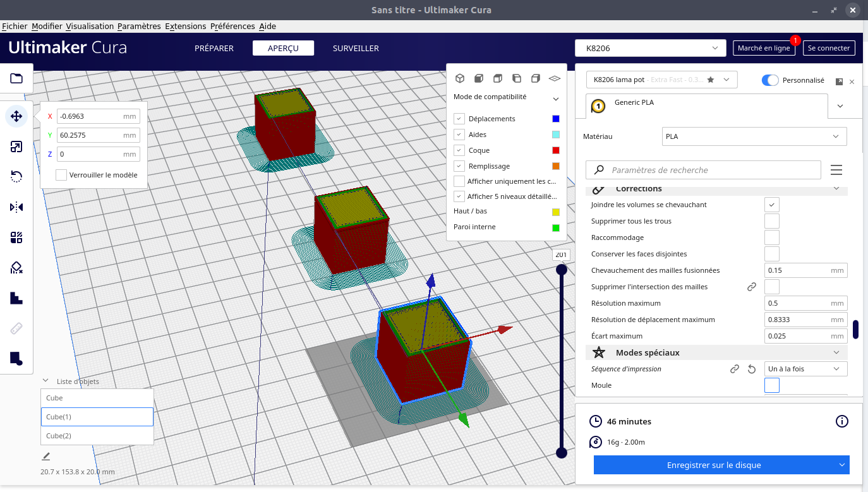The height and width of the screenshot is (492, 868).
Task: Switch to 3D view cube icon
Action: (x=460, y=78)
